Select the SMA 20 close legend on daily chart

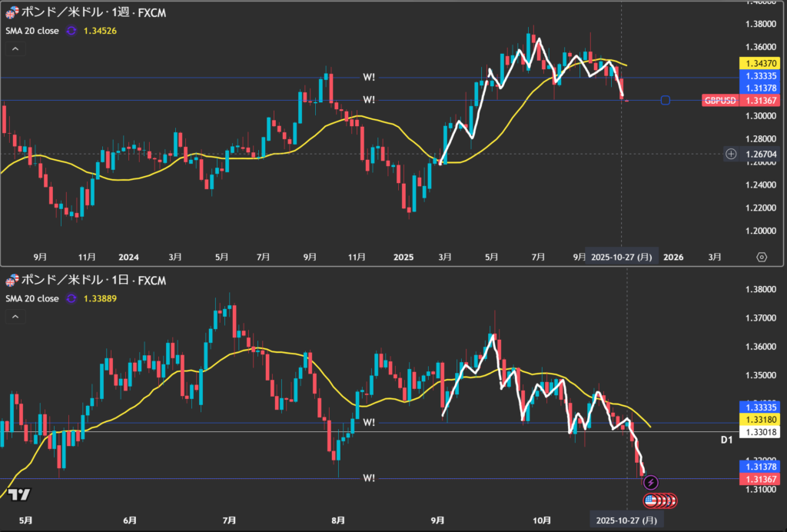32,298
